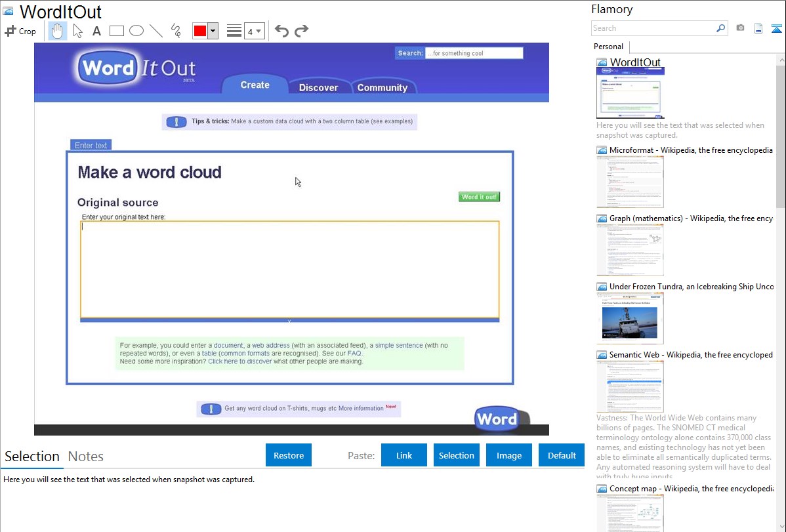Capture a snapshot with the camera icon
This screenshot has height=532, width=786.
pos(740,28)
